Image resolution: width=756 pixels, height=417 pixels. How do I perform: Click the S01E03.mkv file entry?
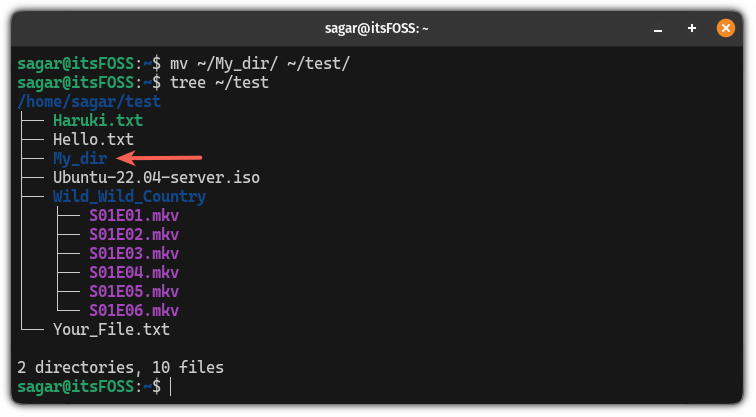pyautogui.click(x=133, y=253)
